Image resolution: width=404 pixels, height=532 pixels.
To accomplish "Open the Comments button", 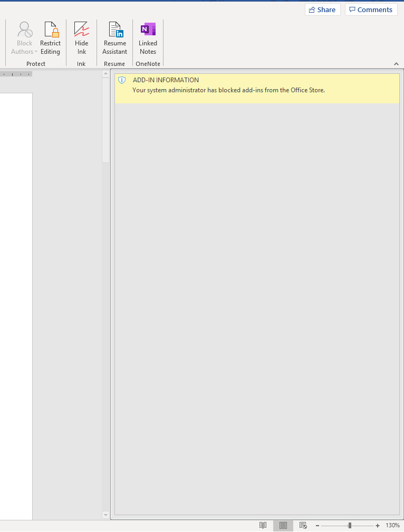I will click(x=371, y=9).
